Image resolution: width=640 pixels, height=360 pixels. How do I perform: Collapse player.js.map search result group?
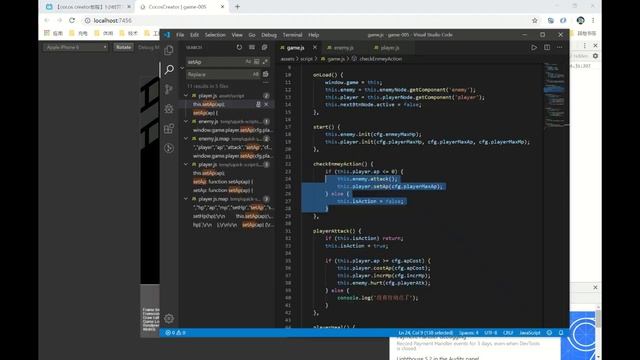[x=186, y=199]
